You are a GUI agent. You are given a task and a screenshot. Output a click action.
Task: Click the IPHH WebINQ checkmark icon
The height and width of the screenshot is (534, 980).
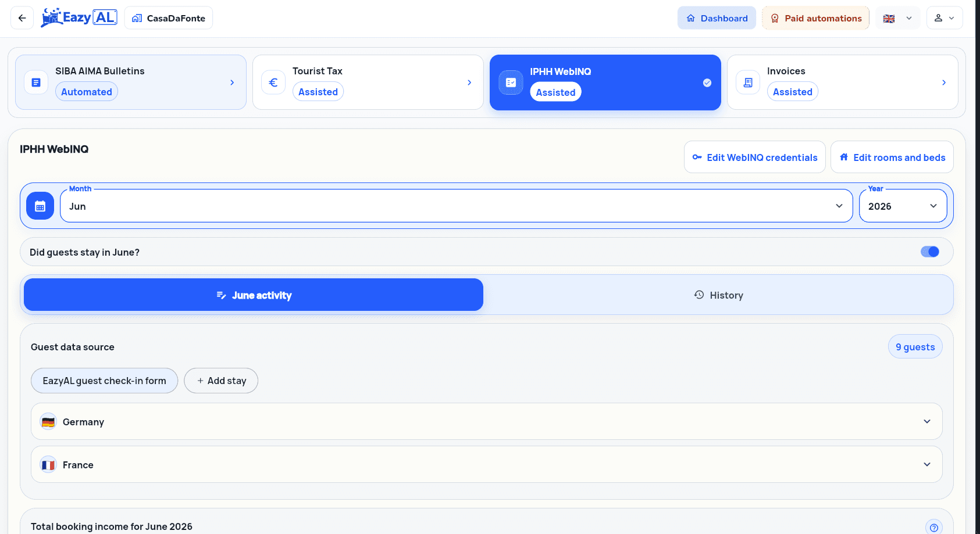coord(707,83)
